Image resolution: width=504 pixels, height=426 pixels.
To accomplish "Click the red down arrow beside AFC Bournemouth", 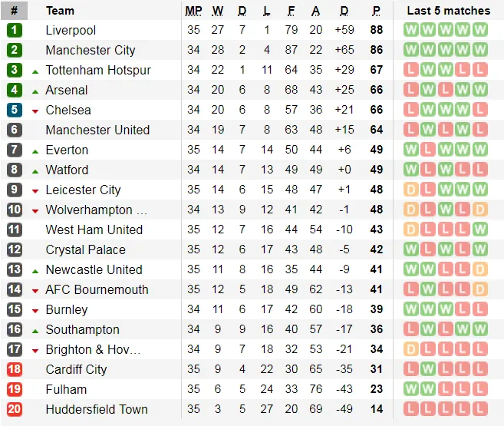I will tap(35, 290).
